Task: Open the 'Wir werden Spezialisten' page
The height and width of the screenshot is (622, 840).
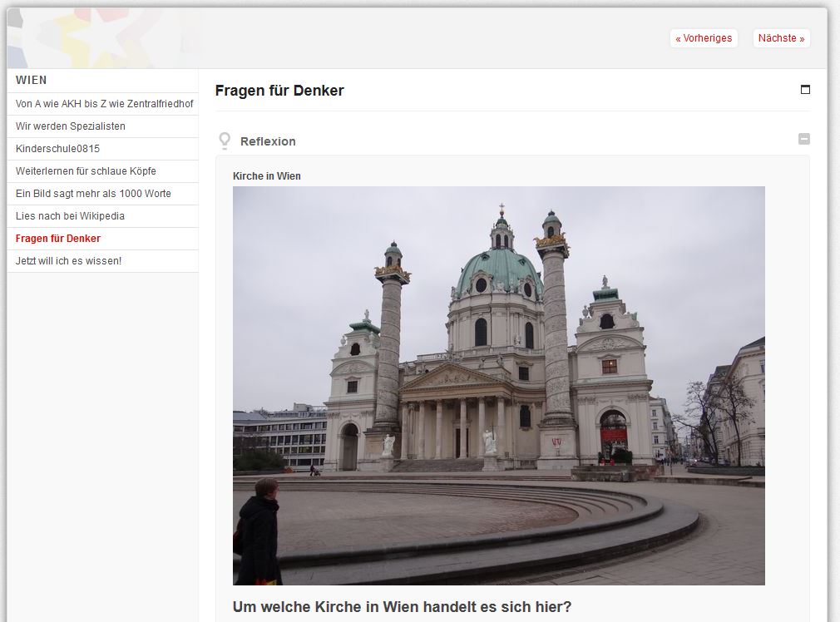Action: (103, 126)
